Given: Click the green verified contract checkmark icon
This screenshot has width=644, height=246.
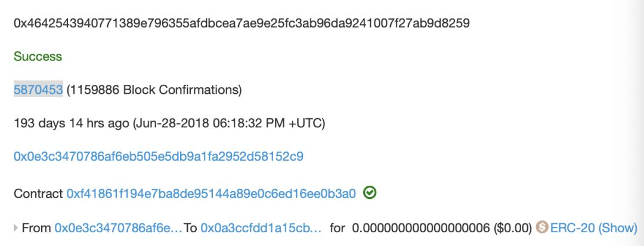Looking at the screenshot, I should coord(370,193).
